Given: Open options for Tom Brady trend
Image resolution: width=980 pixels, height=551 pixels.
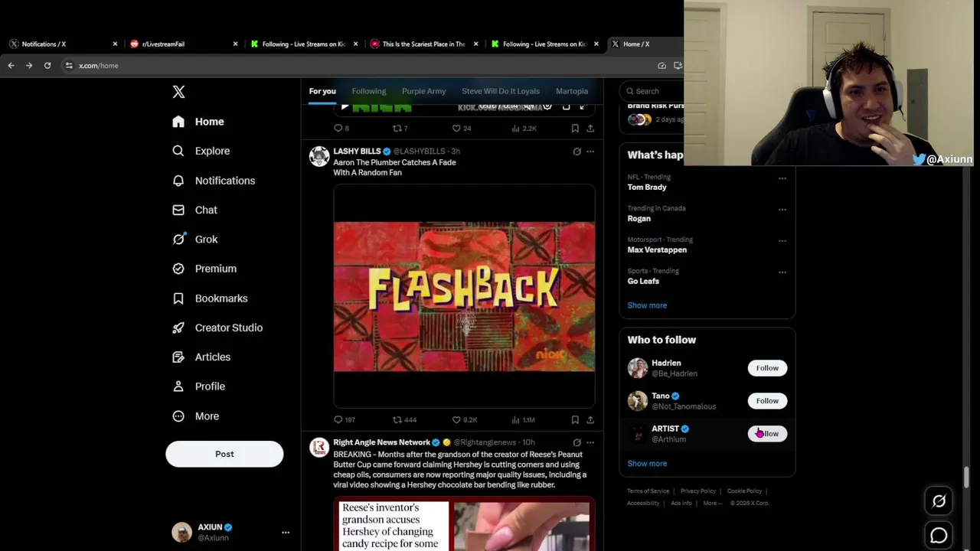Looking at the screenshot, I should [x=782, y=178].
